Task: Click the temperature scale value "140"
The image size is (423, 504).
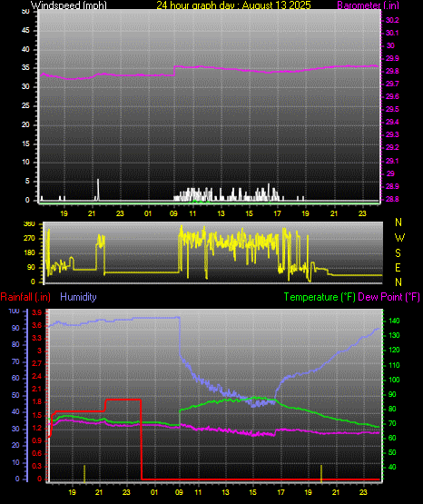Action: point(394,321)
